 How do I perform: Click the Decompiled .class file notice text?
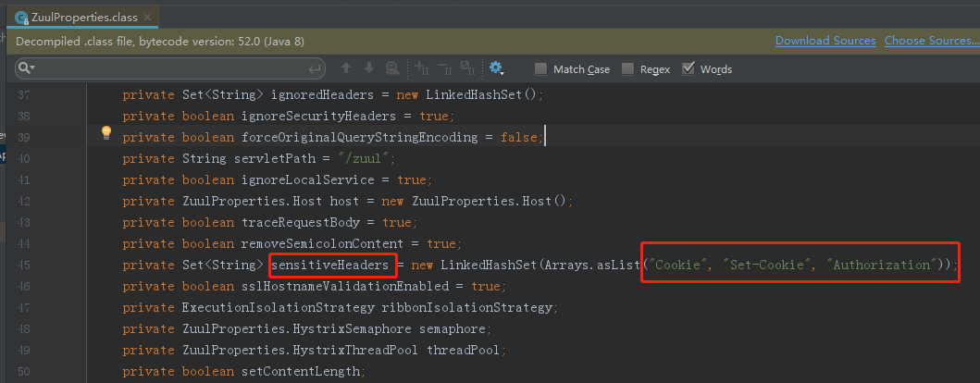[159, 42]
